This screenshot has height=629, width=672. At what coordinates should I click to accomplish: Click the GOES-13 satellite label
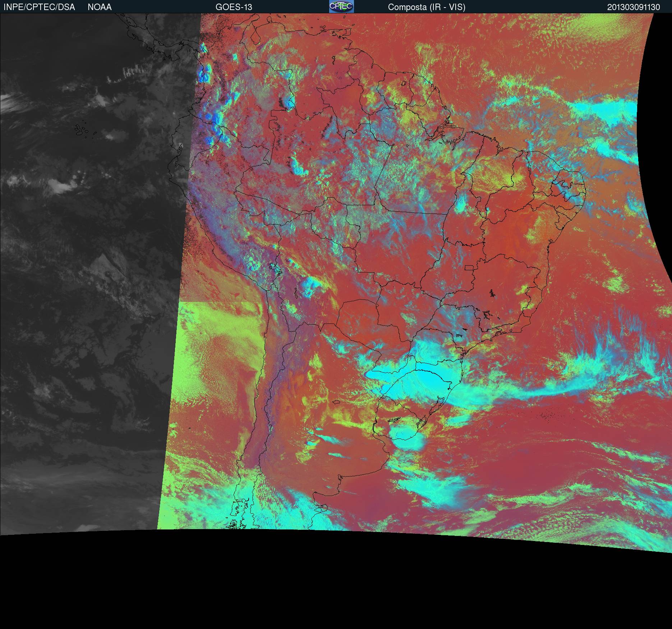click(234, 7)
